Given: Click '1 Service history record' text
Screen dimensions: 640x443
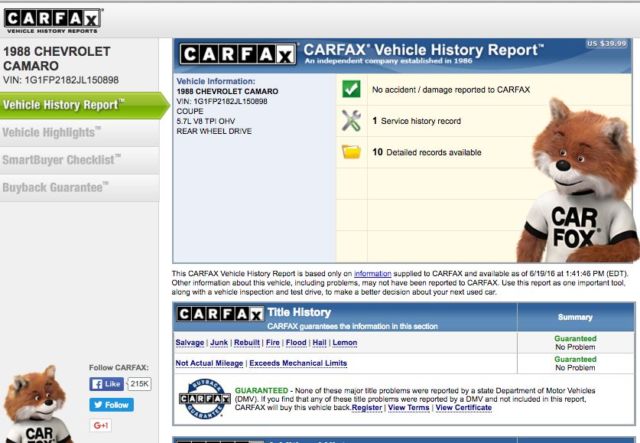Looking at the screenshot, I should pos(417,121).
